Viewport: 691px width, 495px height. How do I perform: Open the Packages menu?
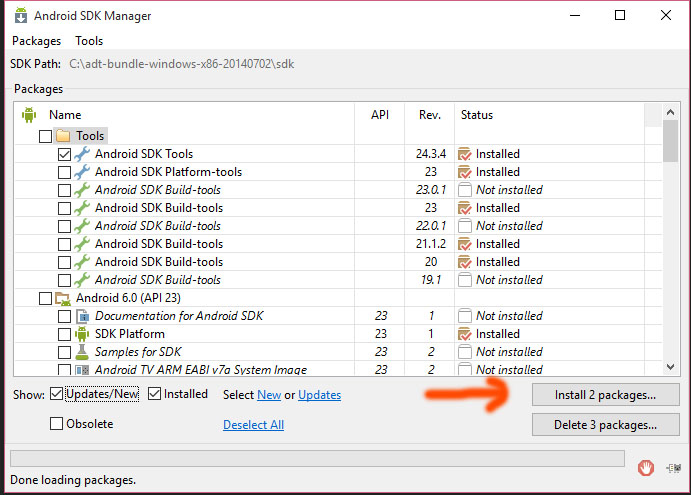click(37, 41)
